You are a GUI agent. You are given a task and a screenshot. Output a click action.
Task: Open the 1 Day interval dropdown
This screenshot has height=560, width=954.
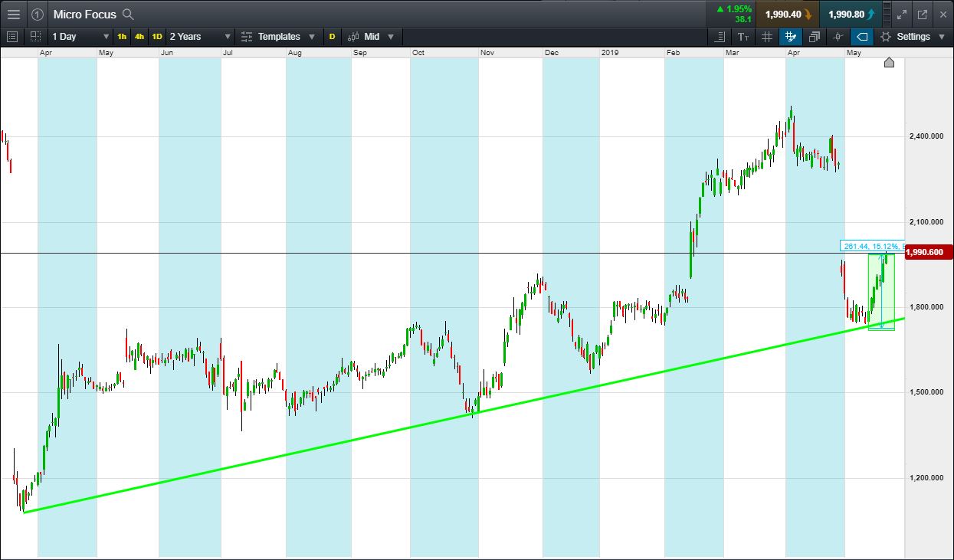(80, 36)
